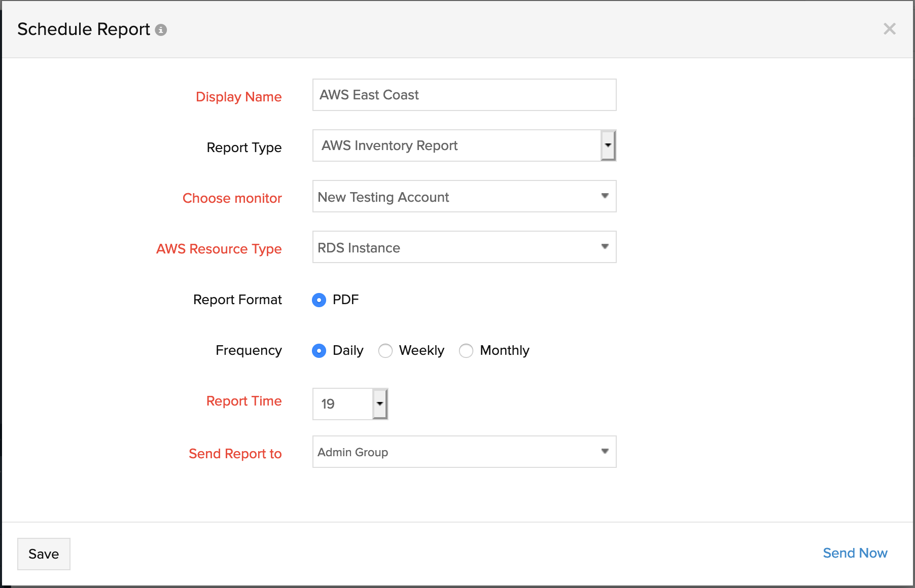
Task: Click the Report Format label
Action: [x=237, y=300]
